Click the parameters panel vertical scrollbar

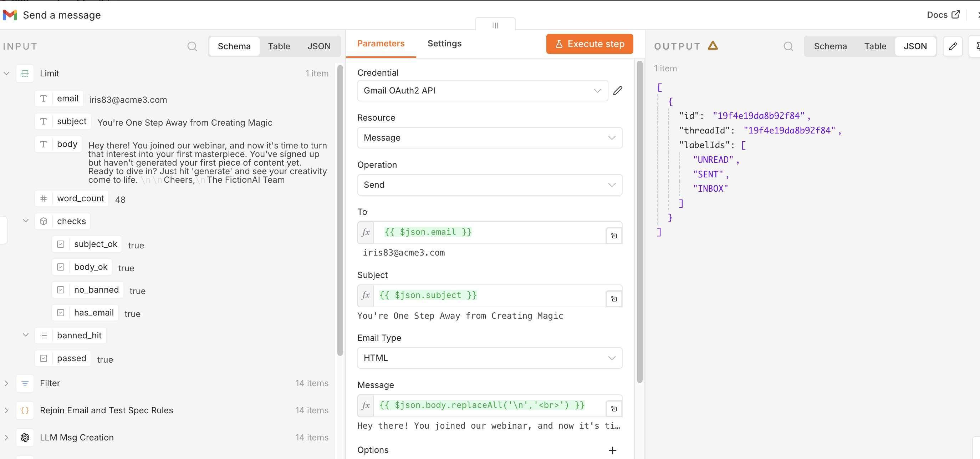[639, 222]
